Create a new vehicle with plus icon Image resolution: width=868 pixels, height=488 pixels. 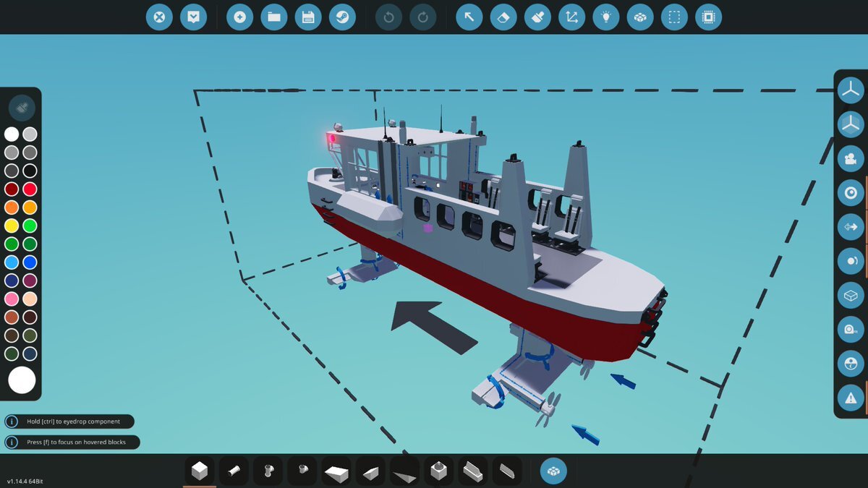tap(239, 17)
